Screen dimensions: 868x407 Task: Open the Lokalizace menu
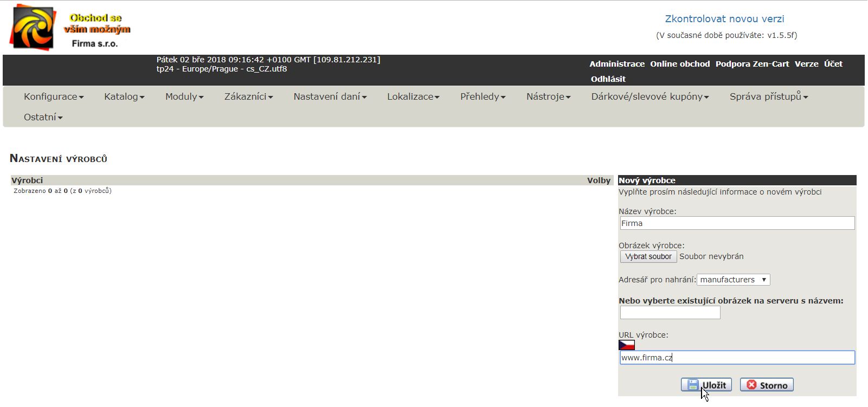pos(413,96)
